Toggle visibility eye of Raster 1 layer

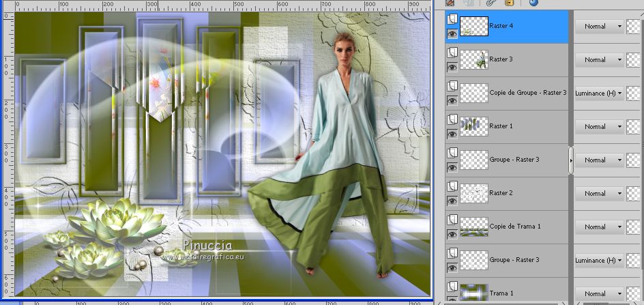point(452,134)
